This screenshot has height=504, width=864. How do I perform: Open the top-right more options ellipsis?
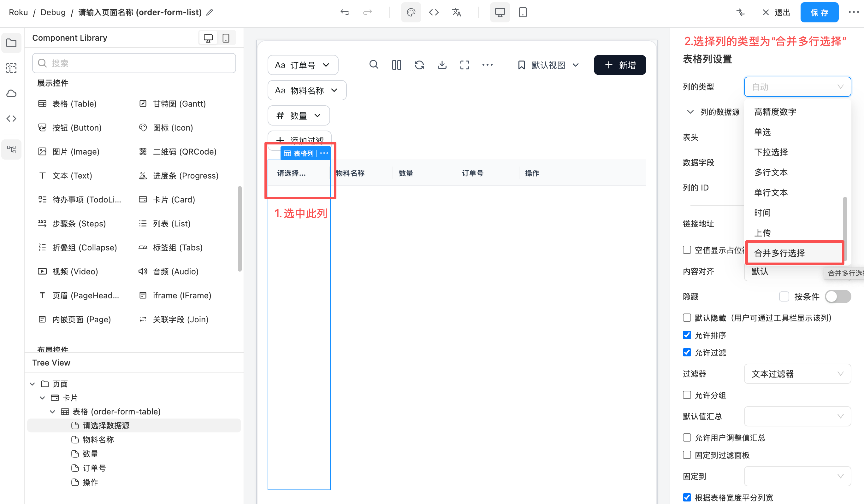(853, 12)
